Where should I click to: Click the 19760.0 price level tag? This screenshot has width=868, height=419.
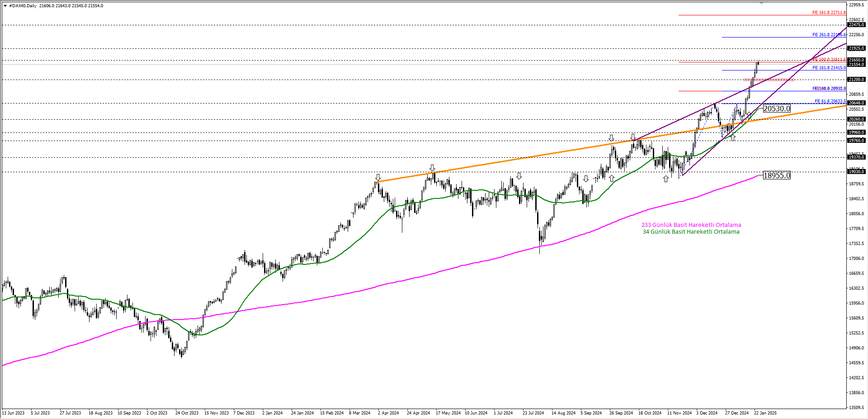click(857, 141)
